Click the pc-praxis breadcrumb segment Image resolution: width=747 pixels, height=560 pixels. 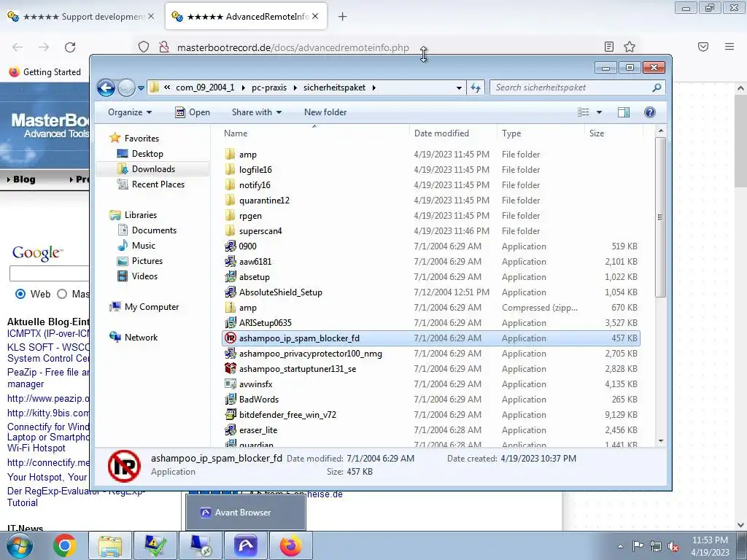click(x=269, y=87)
